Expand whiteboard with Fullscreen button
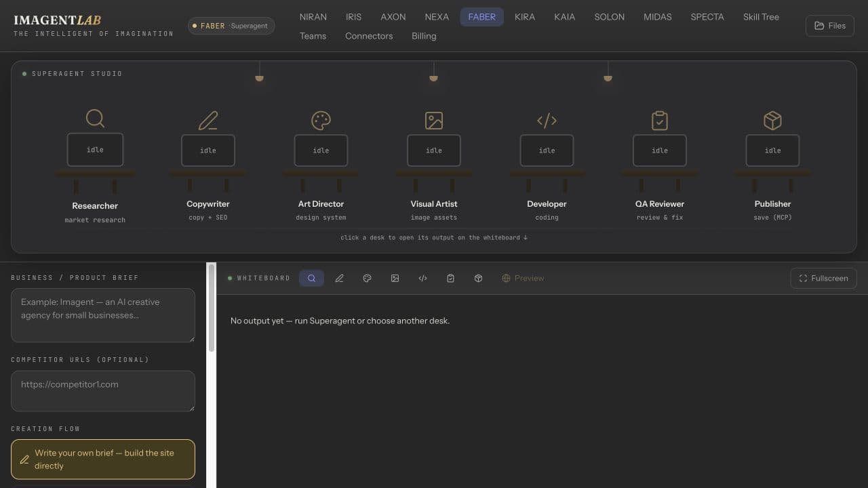 click(823, 278)
